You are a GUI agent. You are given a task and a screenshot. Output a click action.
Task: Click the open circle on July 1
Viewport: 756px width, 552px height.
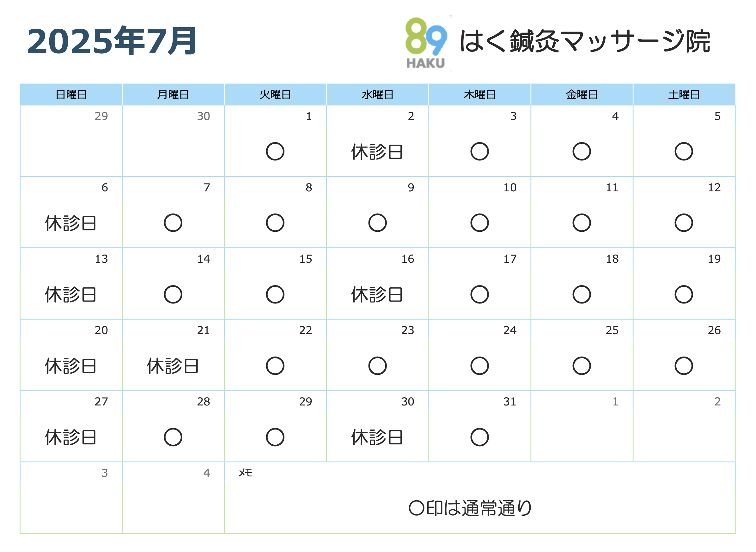[x=276, y=152]
